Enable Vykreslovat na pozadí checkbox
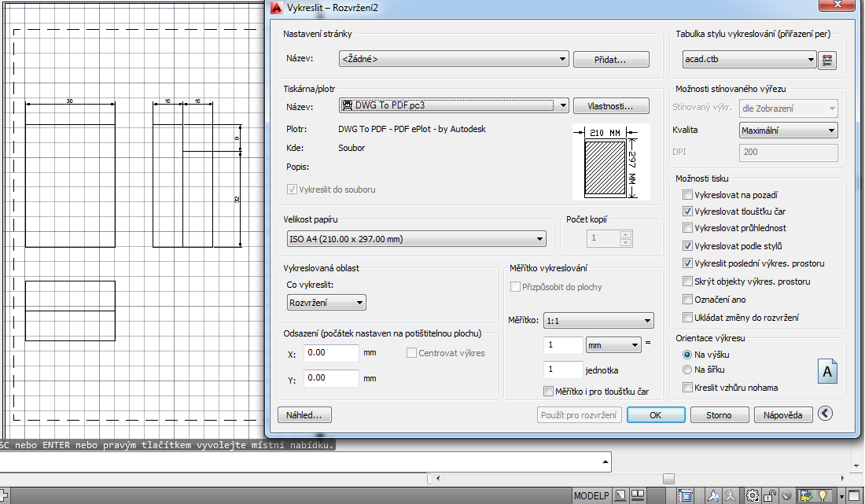Image resolution: width=865 pixels, height=504 pixels. coord(688,195)
